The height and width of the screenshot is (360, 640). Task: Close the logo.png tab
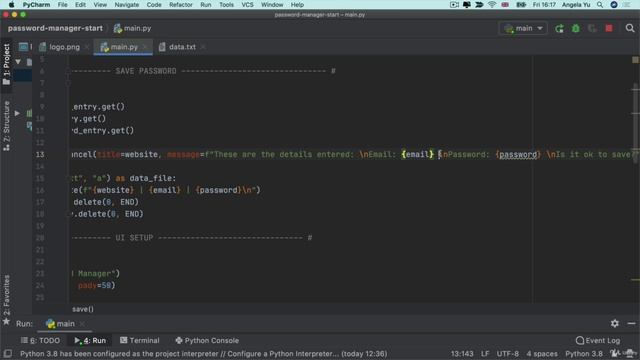[87, 47]
